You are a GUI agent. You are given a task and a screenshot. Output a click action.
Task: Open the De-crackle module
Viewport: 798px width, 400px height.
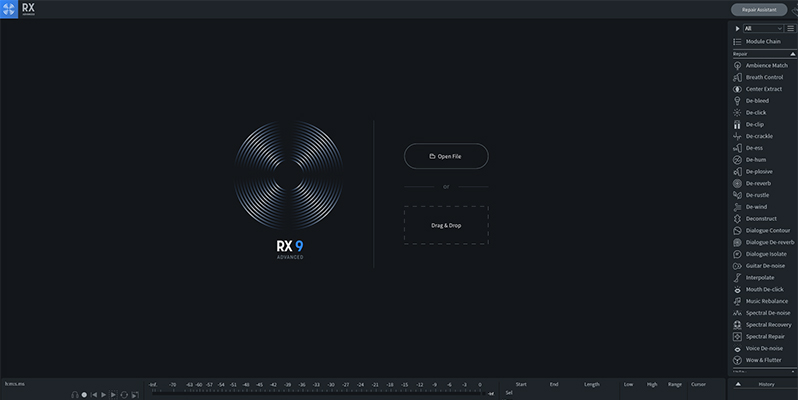[753, 136]
